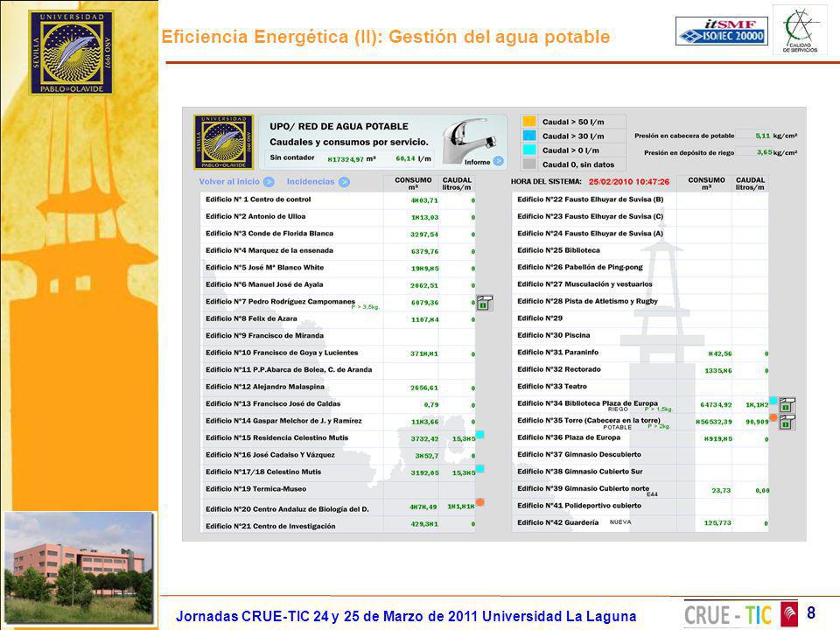Screen dimensions: 840x630
Task: Click the cyan flow indicator for Edificio N°15
Action: [480, 435]
